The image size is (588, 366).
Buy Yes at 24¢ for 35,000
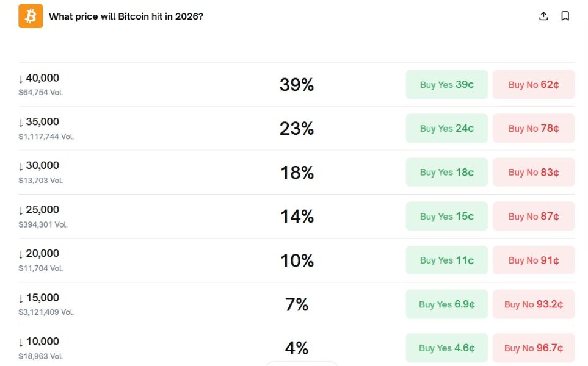coord(446,128)
